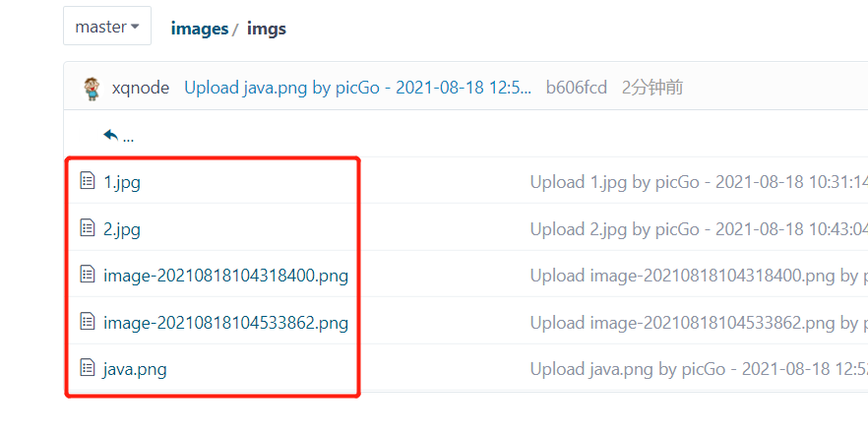Open the images breadcrumb link
Screen dimensions: 868x434
(x=199, y=29)
